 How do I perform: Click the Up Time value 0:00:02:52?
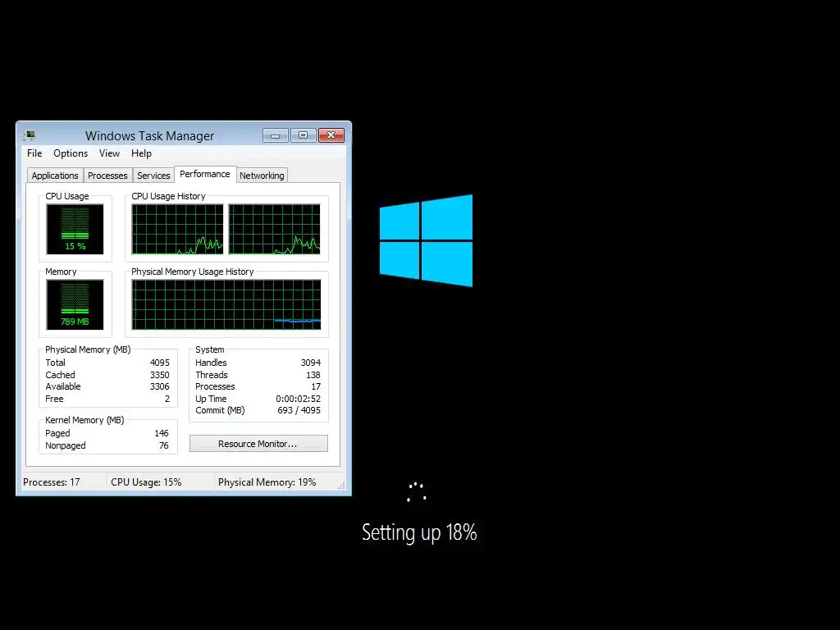pos(299,399)
